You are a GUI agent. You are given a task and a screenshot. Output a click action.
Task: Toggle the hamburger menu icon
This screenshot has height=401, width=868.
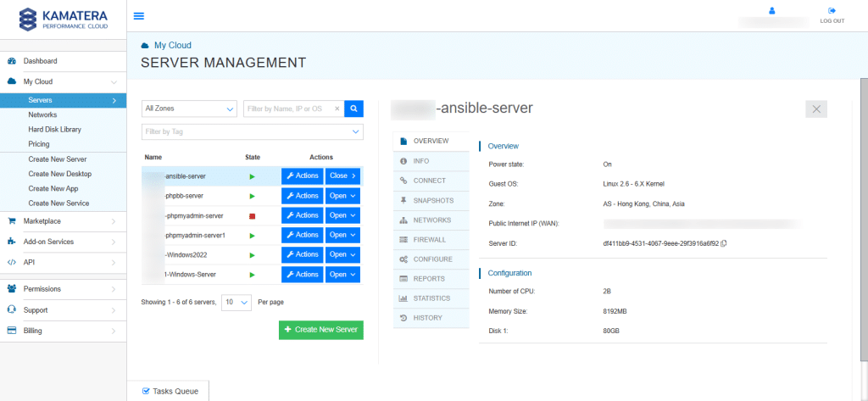point(139,15)
